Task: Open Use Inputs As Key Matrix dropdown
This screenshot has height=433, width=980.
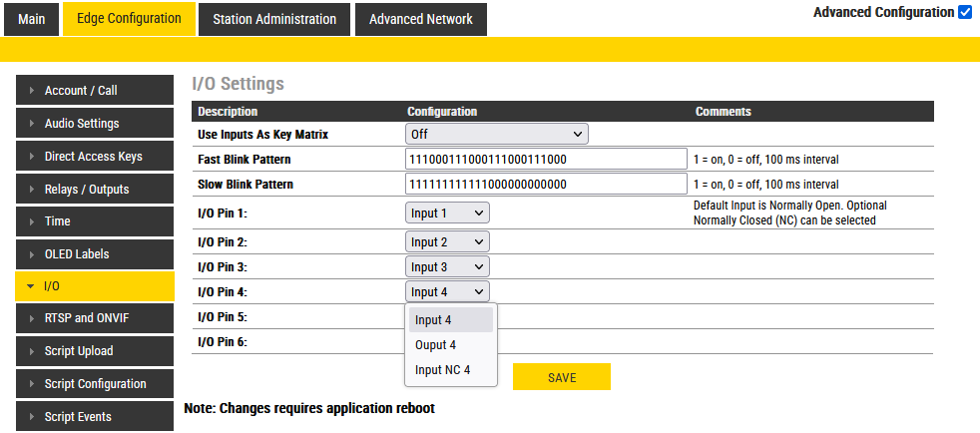Action: [496, 134]
